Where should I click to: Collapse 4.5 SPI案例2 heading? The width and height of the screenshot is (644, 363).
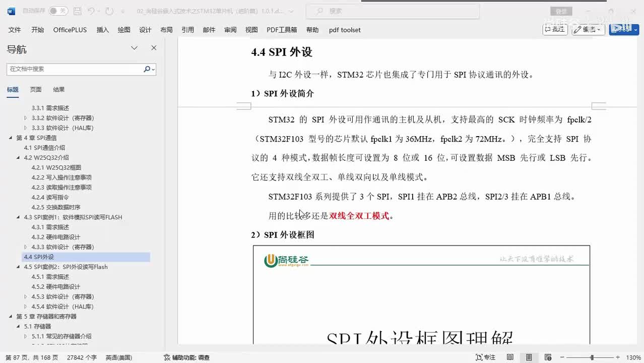point(18,267)
